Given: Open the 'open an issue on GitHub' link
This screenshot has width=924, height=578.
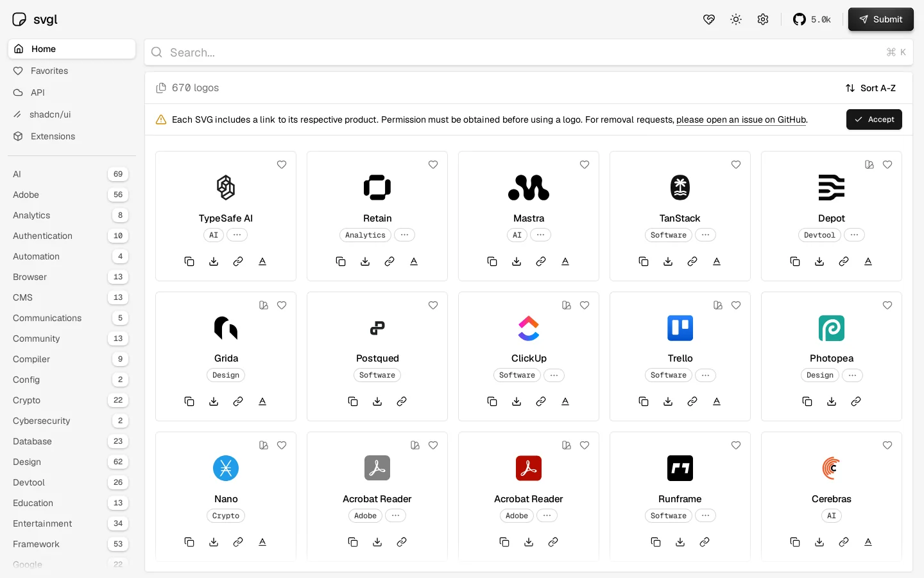Looking at the screenshot, I should [x=741, y=119].
